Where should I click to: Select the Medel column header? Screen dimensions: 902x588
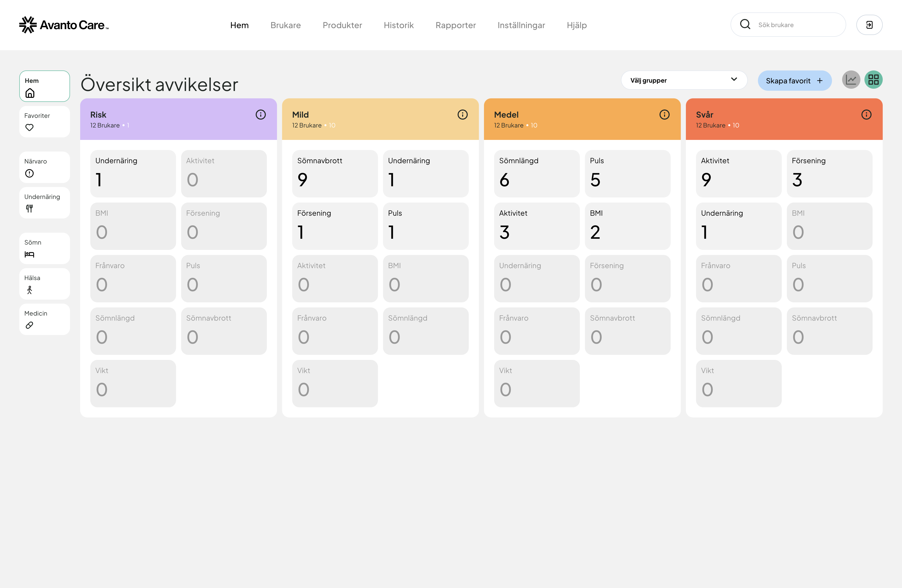(x=582, y=119)
